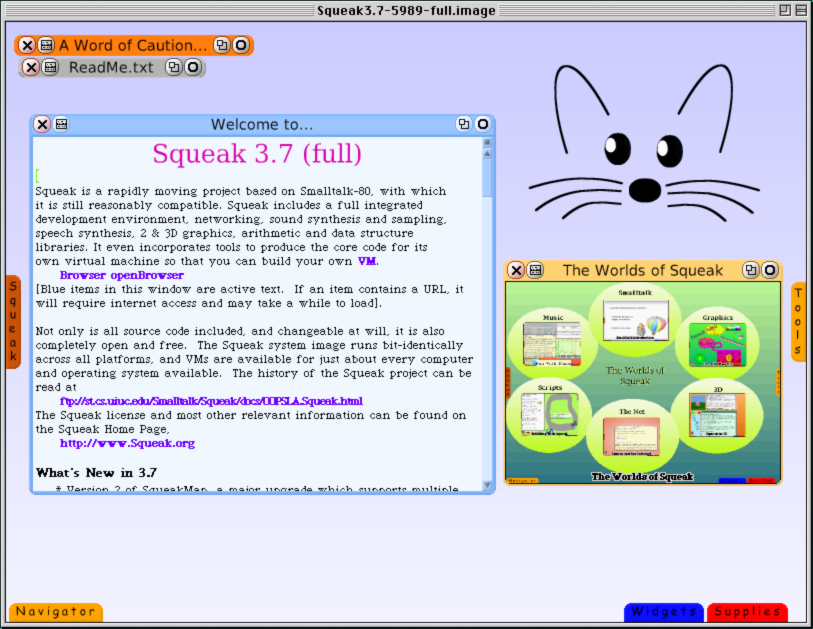Click the What's New in 3.7 heading
The image size is (813, 629).
coord(96,473)
